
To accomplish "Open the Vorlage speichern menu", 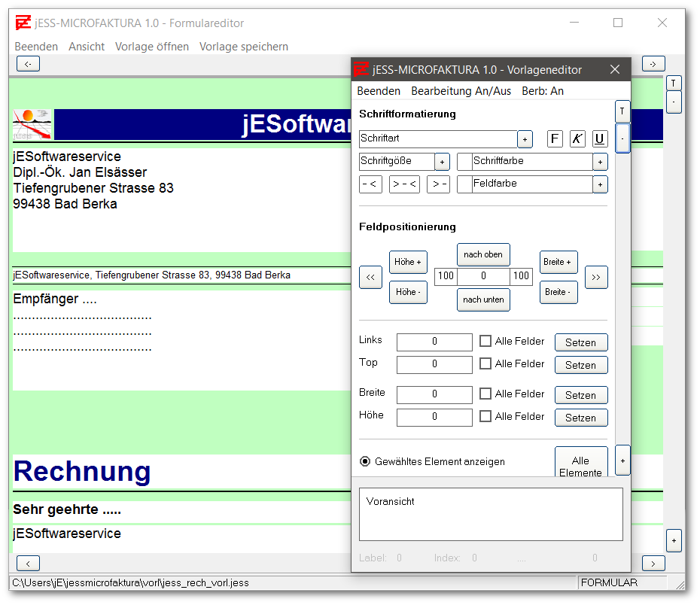I will pos(244,47).
